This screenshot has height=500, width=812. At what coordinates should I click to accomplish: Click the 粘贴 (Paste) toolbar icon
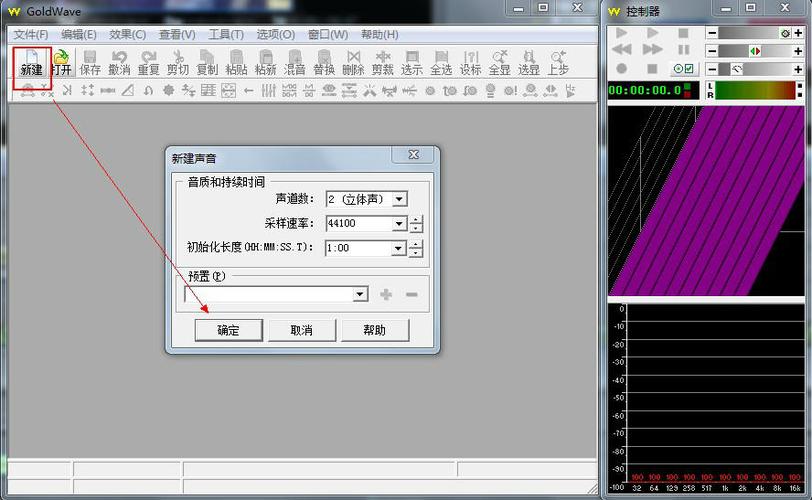click(x=236, y=62)
